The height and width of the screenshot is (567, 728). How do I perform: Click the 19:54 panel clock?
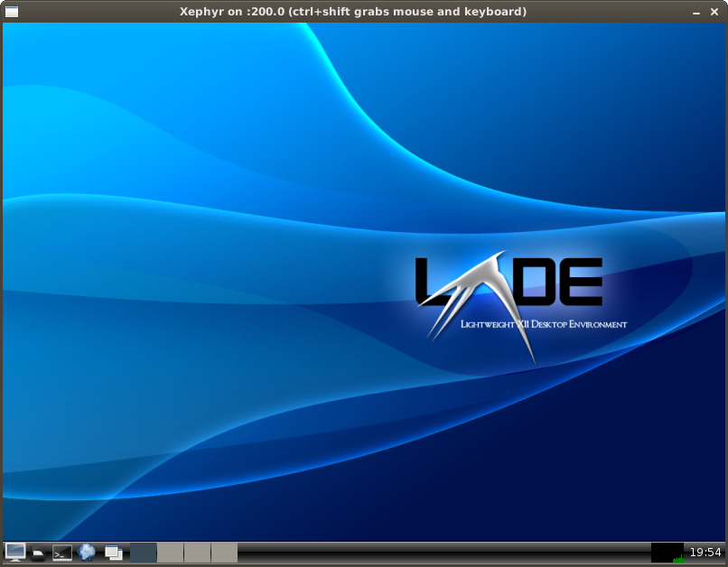pos(705,553)
